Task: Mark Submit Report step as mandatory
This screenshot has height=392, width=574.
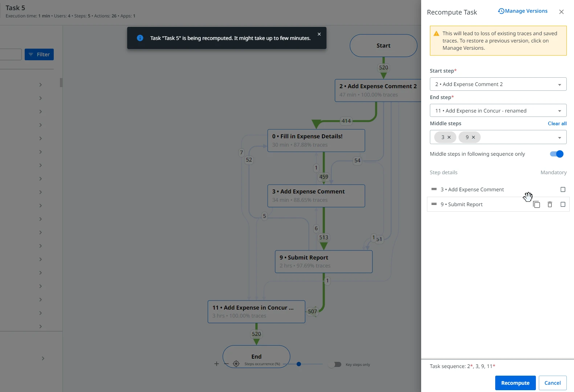Action: click(x=563, y=204)
